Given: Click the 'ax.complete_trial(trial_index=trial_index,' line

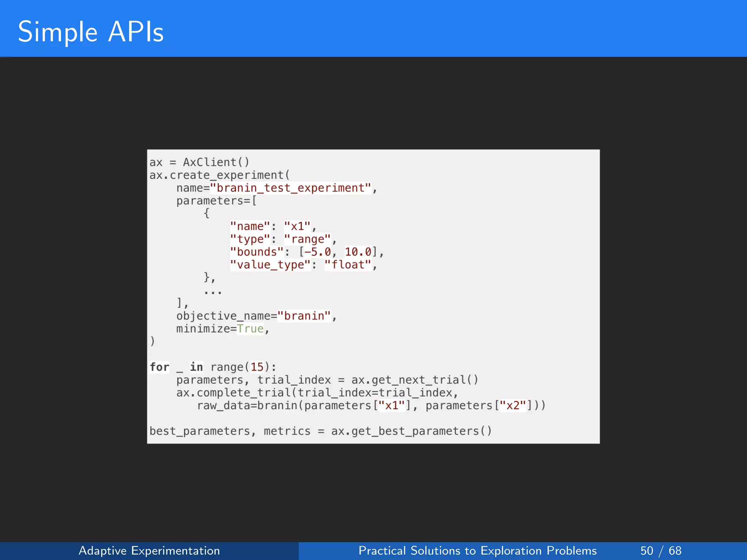Looking at the screenshot, I should [x=317, y=393].
